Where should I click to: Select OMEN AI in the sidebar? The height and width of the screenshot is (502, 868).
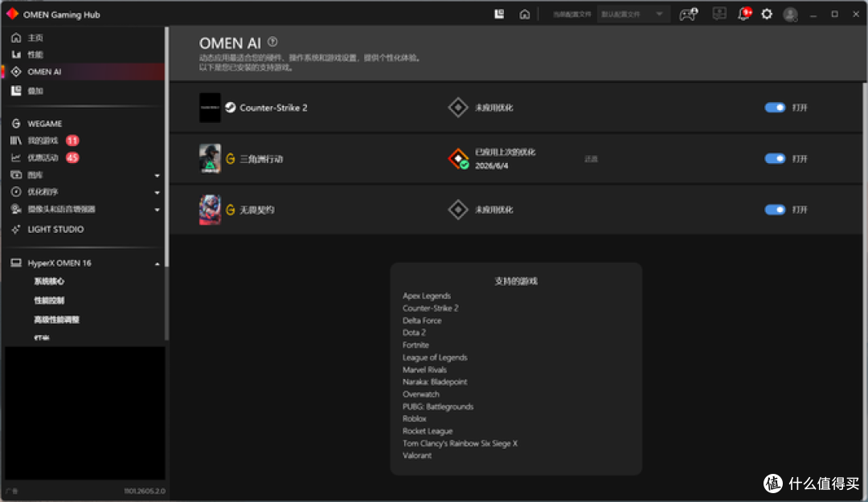click(44, 71)
